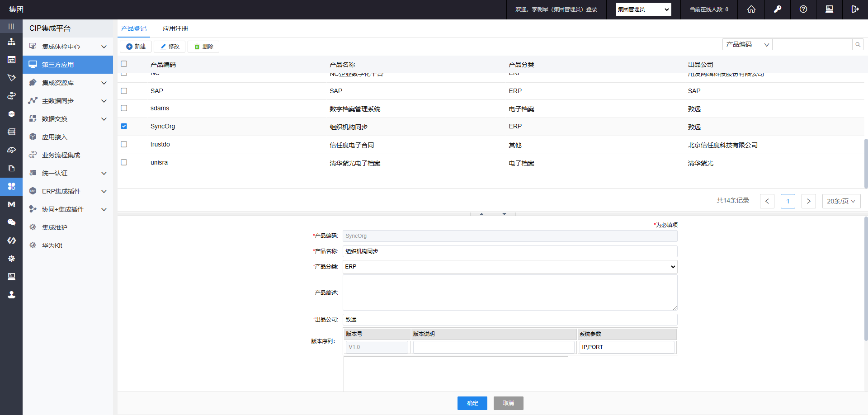Viewport: 868px width, 415px height.
Task: Check the trustdo row checkbox
Action: point(124,144)
